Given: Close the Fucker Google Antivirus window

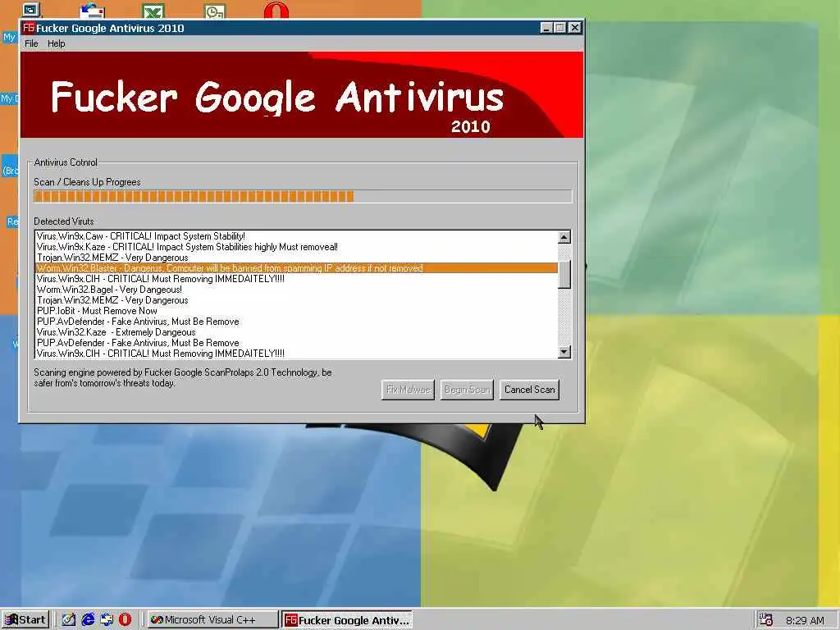Looking at the screenshot, I should pos(575,27).
